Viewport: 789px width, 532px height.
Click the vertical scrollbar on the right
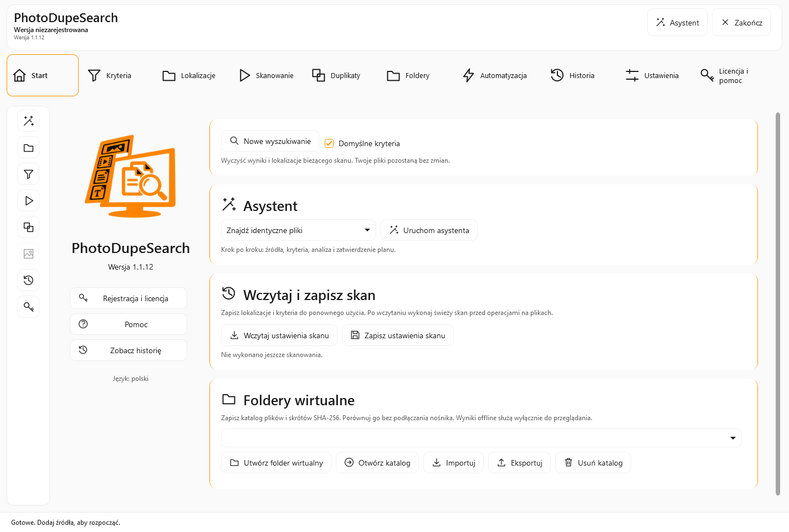pos(778,304)
